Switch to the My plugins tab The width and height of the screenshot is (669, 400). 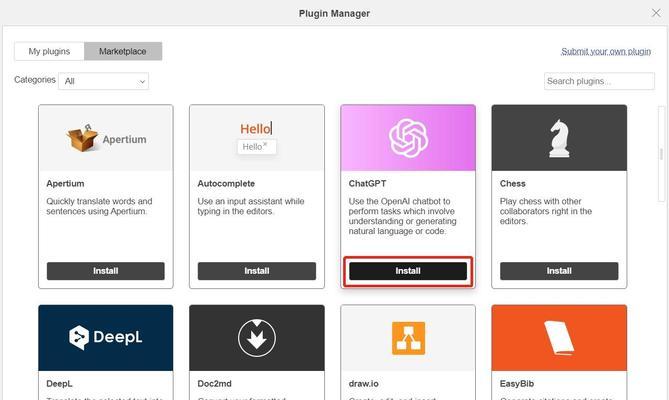49,51
